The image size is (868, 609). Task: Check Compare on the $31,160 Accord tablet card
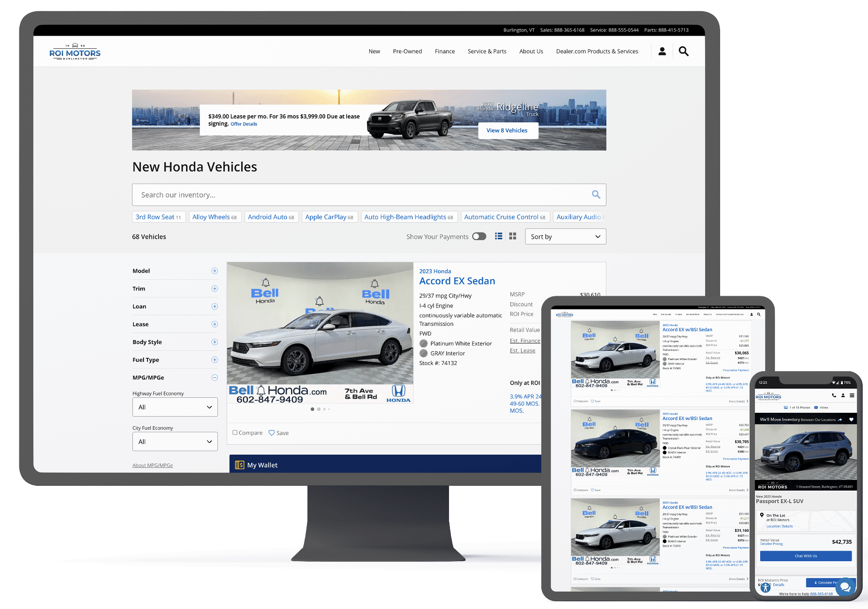point(574,579)
